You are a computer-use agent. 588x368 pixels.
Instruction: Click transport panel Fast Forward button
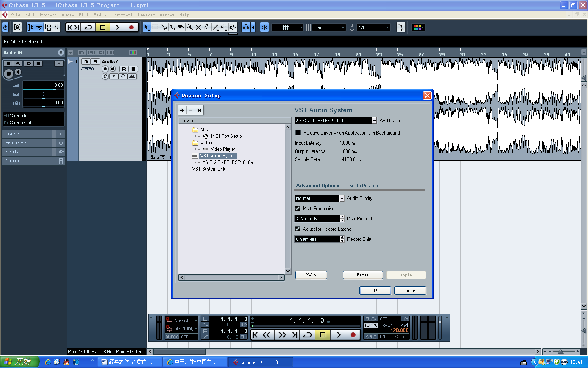(282, 335)
